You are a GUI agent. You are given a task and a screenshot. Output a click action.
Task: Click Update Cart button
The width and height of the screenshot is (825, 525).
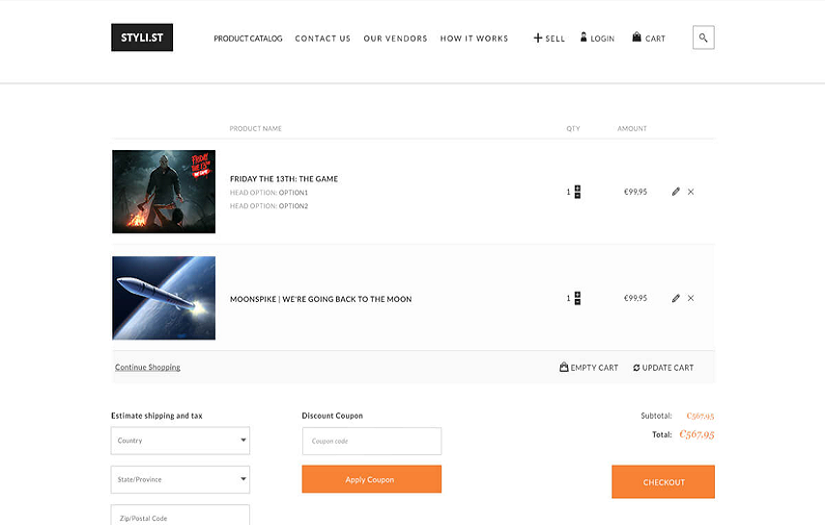(663, 368)
